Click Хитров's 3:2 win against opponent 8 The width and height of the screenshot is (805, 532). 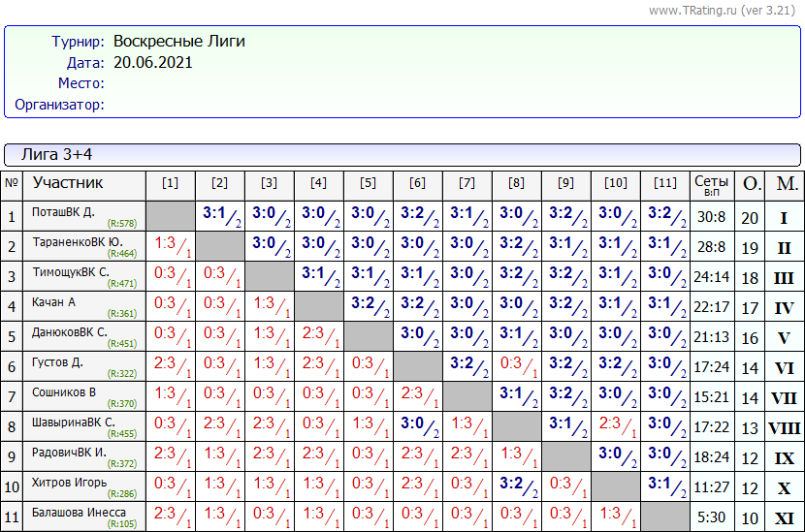(x=516, y=486)
